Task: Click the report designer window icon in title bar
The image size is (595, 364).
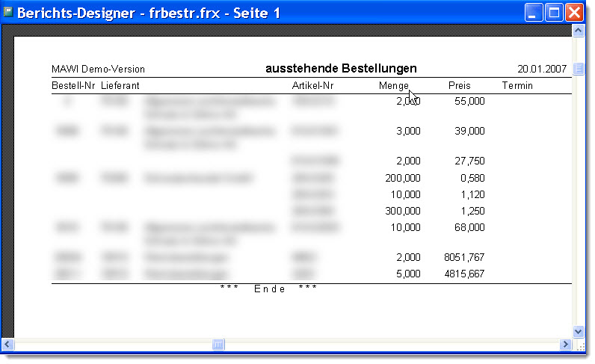Action: 9,13
